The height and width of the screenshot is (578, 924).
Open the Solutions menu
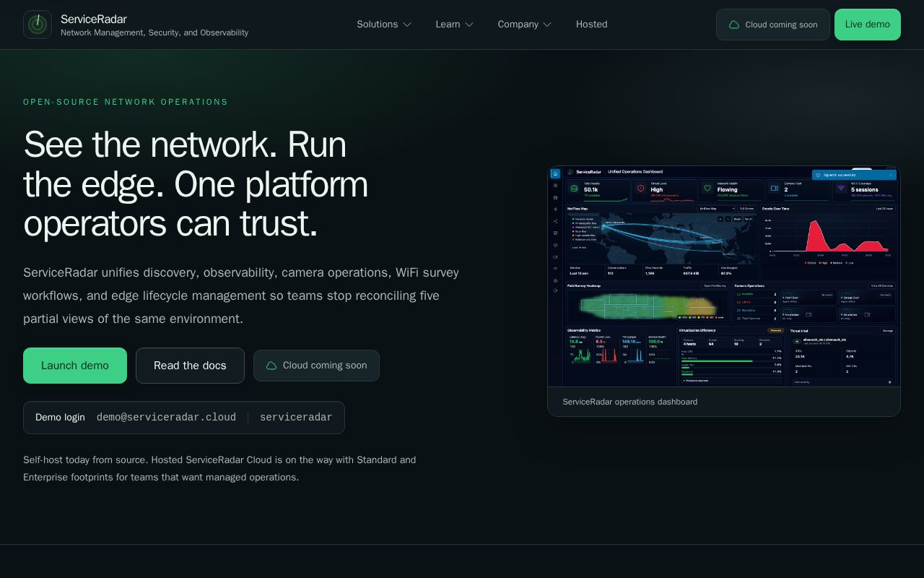[x=384, y=25]
